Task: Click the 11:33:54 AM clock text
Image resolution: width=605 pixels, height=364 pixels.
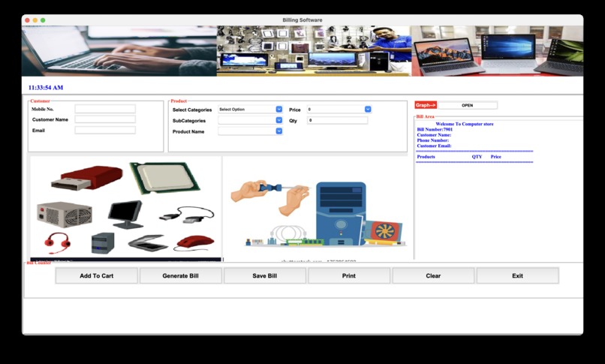Action: pyautogui.click(x=46, y=88)
